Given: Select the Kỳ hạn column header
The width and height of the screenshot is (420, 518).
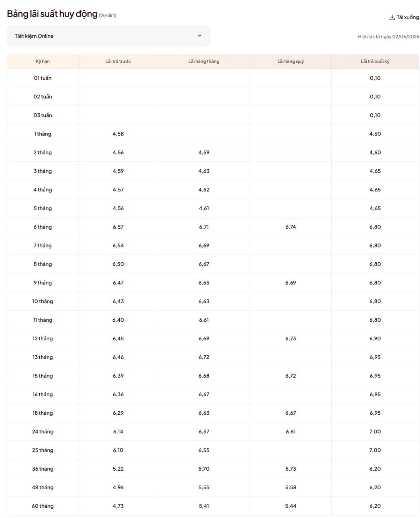Looking at the screenshot, I should 42,62.
